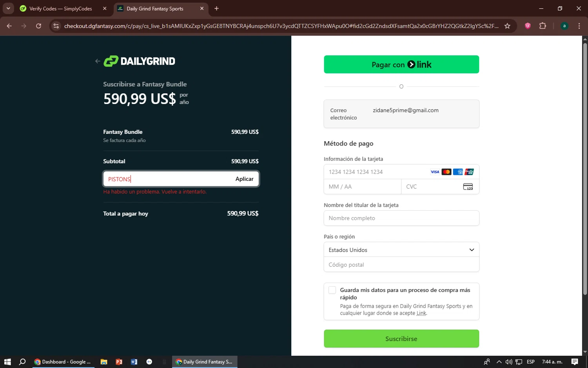Click the Suscribirse button
The height and width of the screenshot is (368, 588).
click(401, 339)
